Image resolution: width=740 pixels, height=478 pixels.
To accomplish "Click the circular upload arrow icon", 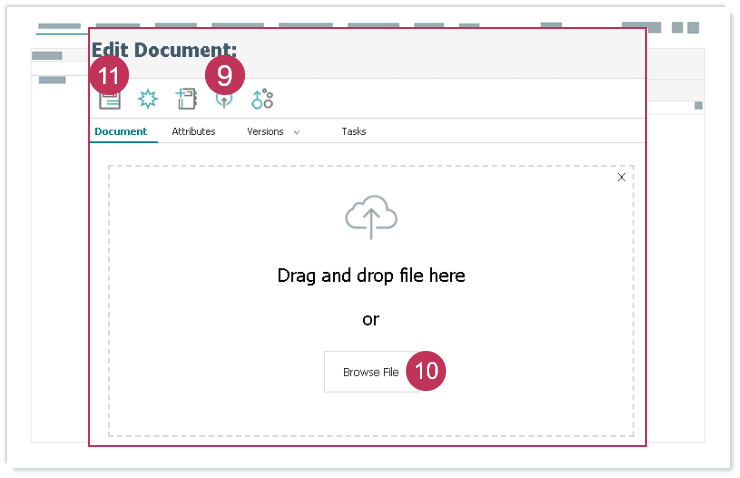I will coord(224,100).
